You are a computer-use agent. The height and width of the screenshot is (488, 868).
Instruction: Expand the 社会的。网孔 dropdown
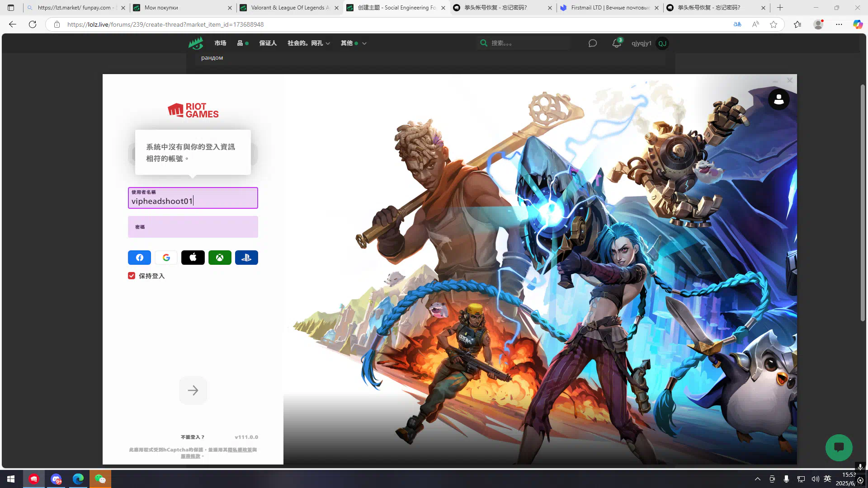pyautogui.click(x=309, y=43)
